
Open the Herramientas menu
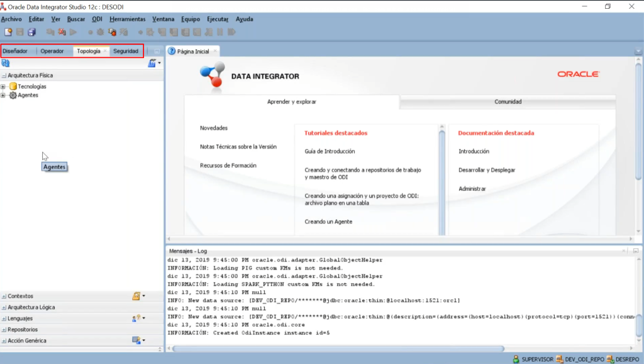point(127,19)
